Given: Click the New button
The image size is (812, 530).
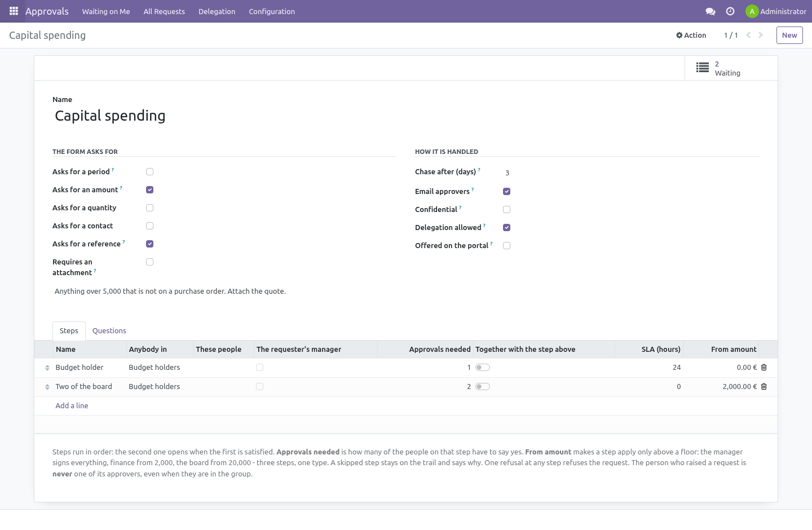Looking at the screenshot, I should pyautogui.click(x=789, y=35).
